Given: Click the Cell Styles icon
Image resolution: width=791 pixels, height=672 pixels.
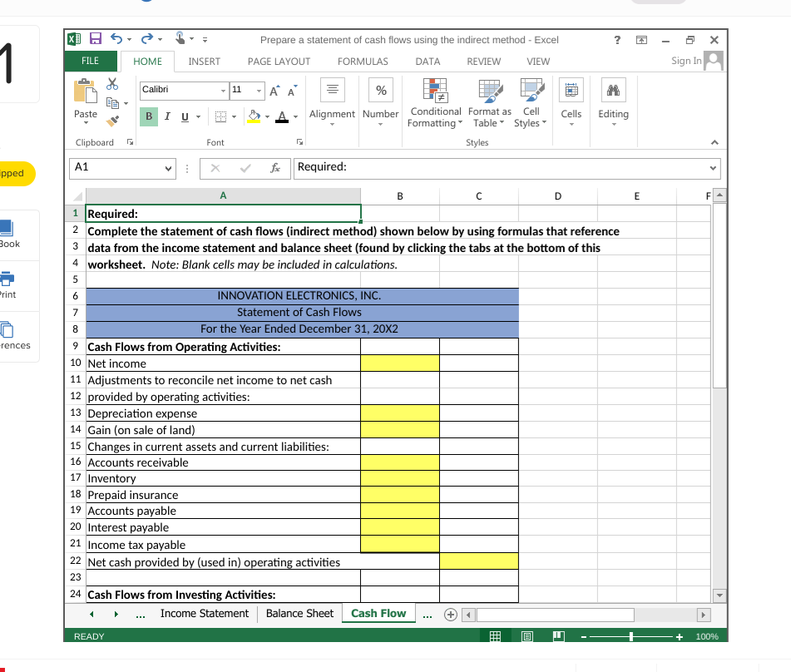Looking at the screenshot, I should [532, 101].
